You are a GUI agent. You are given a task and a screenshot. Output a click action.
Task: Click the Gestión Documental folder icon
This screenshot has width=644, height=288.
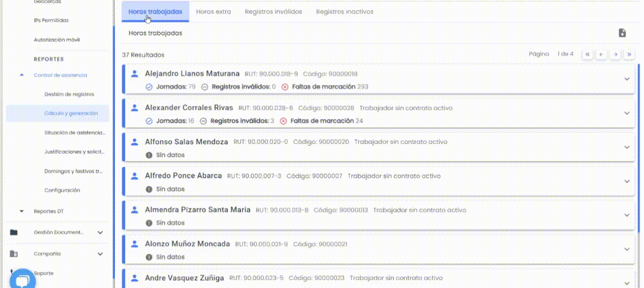coord(14,232)
